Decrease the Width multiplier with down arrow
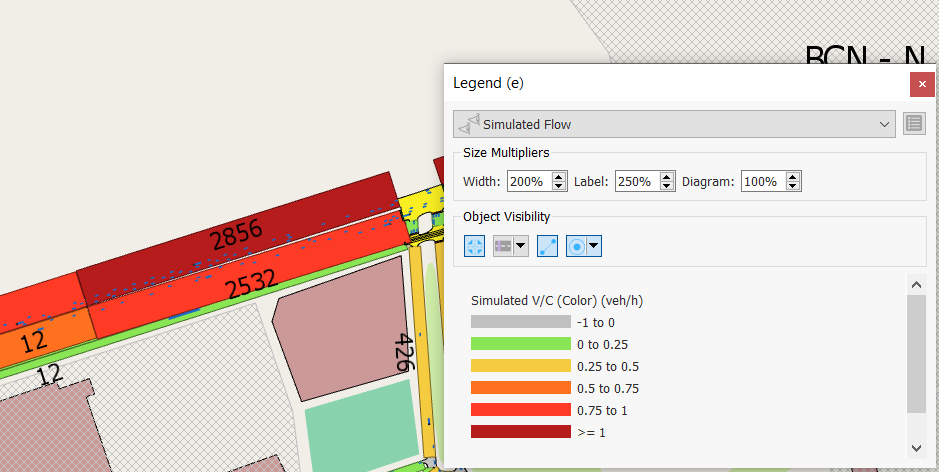The width and height of the screenshot is (939, 472). click(559, 187)
